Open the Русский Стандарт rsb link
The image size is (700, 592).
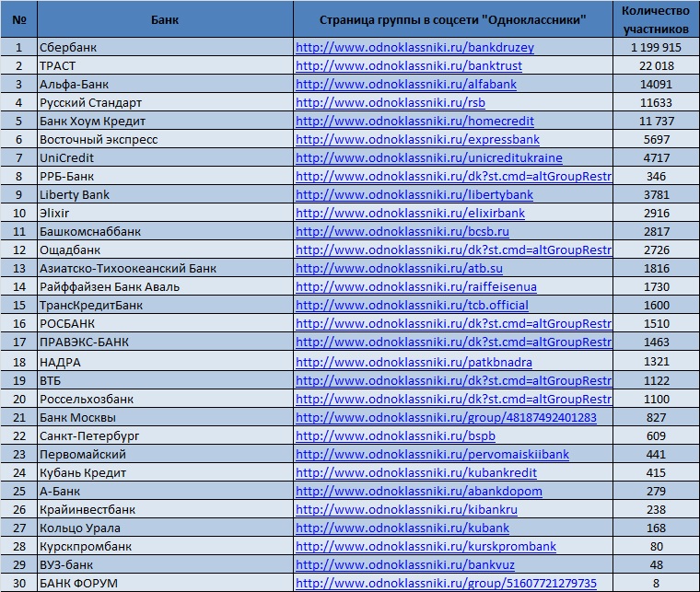391,102
